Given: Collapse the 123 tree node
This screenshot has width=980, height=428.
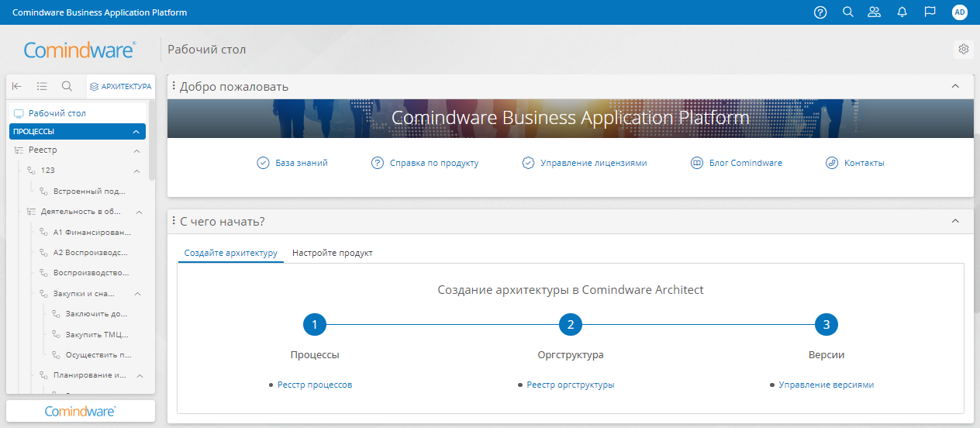Looking at the screenshot, I should [136, 171].
